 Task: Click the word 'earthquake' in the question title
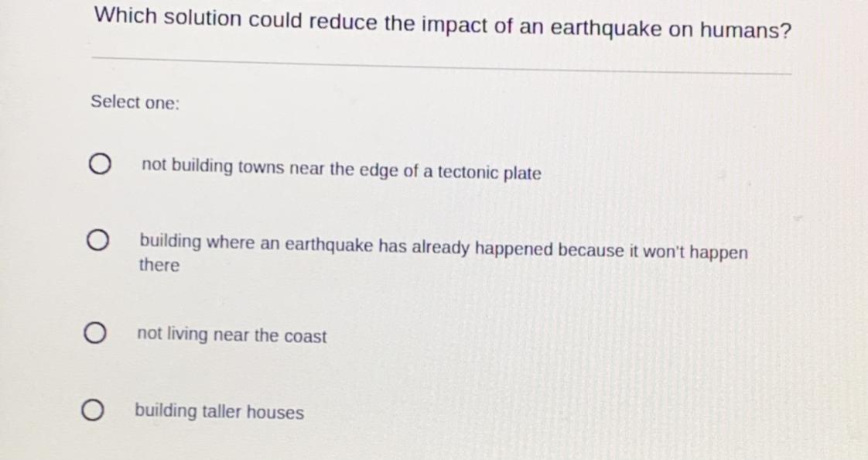click(606, 28)
